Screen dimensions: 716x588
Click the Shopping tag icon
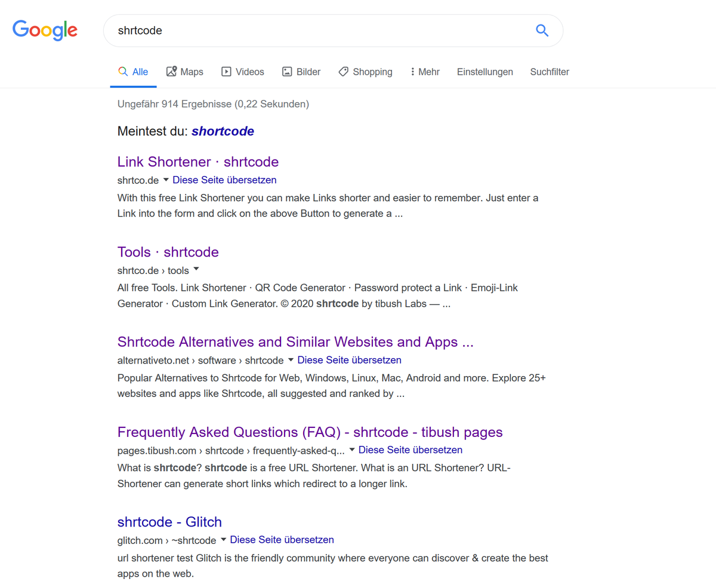[343, 72]
